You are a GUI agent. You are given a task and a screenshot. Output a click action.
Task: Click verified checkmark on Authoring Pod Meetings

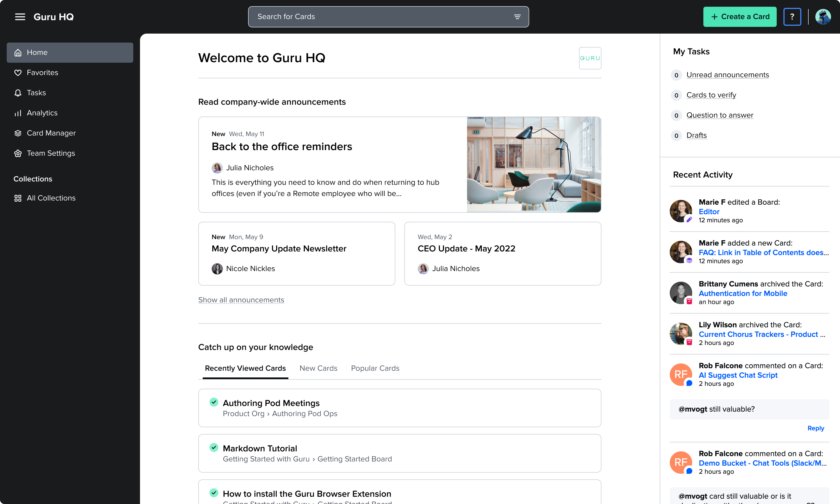[x=214, y=402]
